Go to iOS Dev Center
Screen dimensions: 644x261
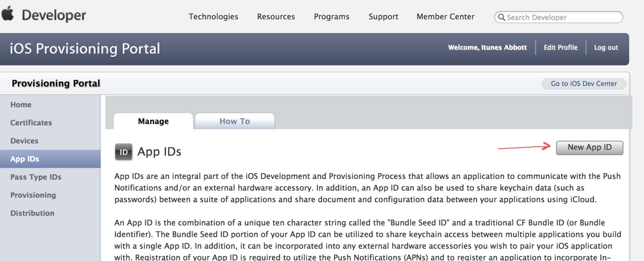point(584,83)
